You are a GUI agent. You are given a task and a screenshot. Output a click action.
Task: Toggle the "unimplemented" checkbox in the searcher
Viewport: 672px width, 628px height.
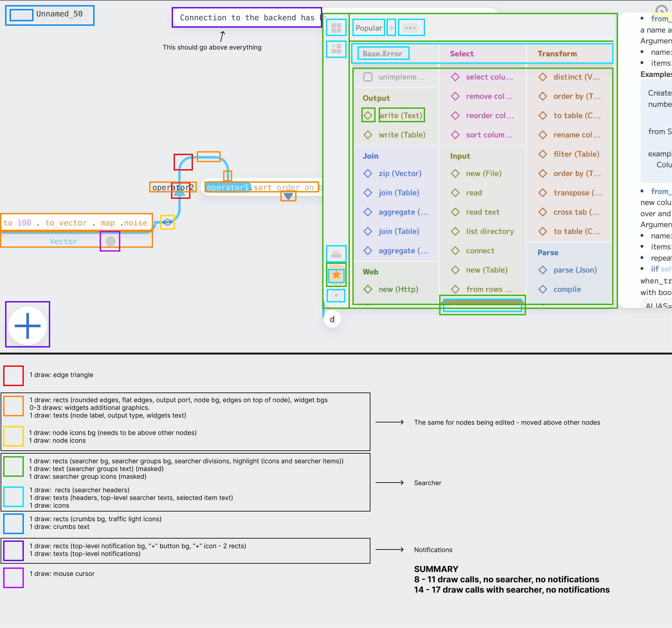[x=368, y=77]
